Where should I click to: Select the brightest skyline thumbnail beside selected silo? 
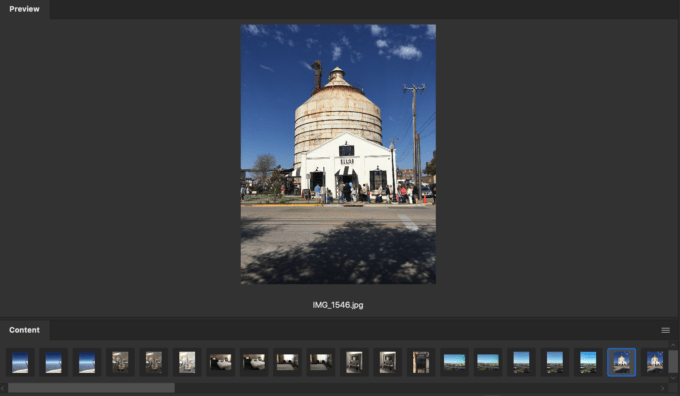click(588, 362)
